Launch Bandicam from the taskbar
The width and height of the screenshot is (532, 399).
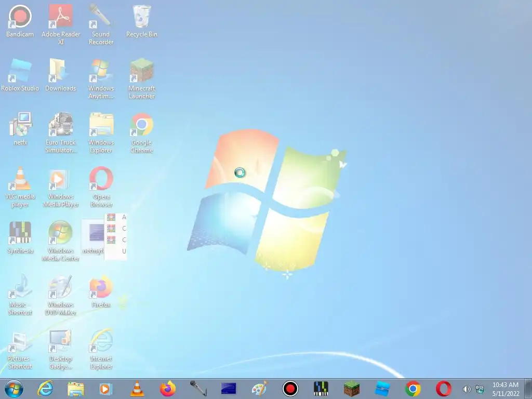coord(290,389)
